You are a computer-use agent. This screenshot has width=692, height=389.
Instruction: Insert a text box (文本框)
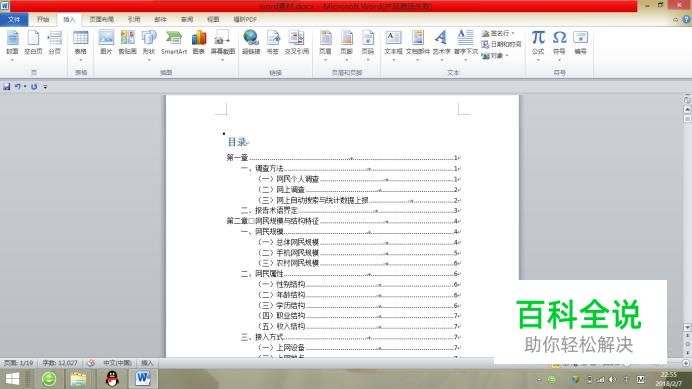(x=393, y=45)
